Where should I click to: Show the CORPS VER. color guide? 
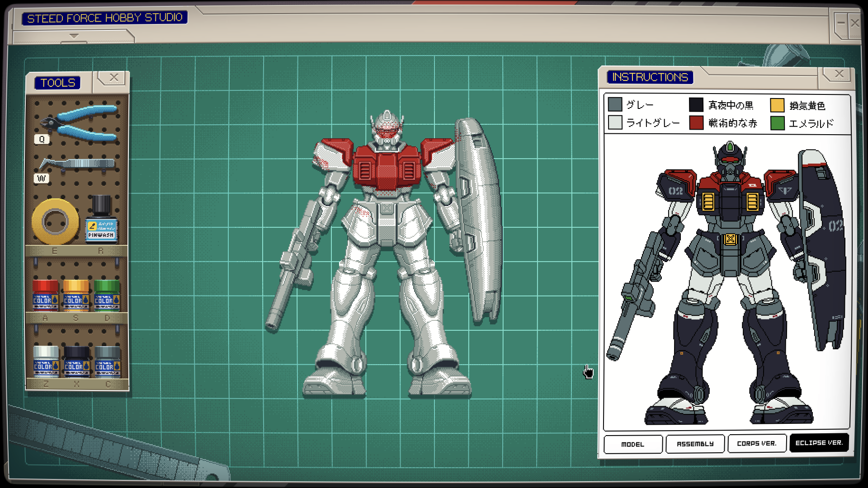tap(756, 444)
